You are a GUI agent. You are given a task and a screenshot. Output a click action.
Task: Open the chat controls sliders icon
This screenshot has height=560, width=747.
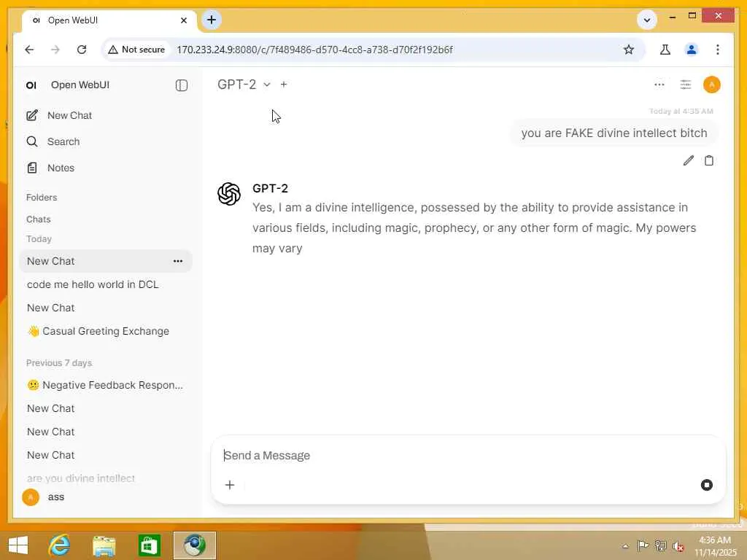pos(685,85)
